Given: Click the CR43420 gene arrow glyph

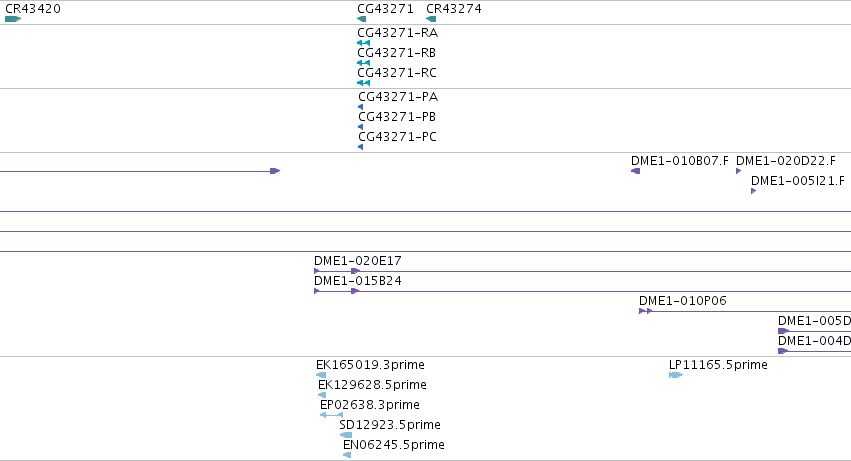Looking at the screenshot, I should click(13, 19).
